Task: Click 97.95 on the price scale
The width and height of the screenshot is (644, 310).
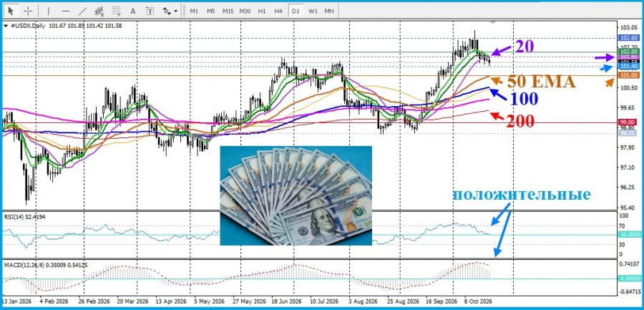Action: tap(628, 147)
